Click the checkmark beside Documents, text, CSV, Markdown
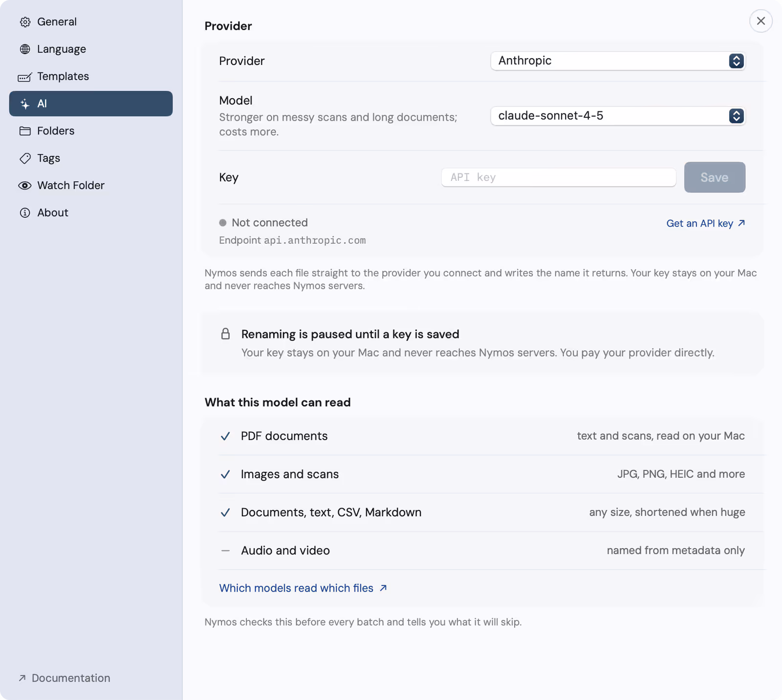 pos(225,512)
